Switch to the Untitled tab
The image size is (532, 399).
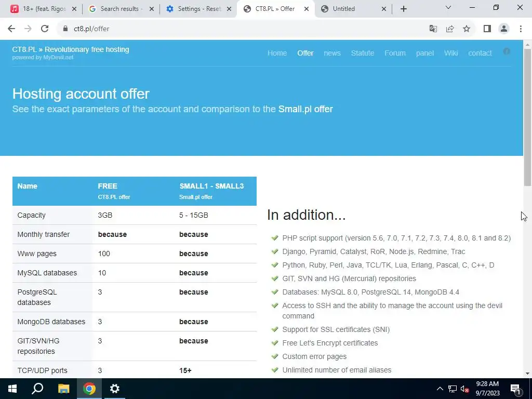pyautogui.click(x=353, y=9)
